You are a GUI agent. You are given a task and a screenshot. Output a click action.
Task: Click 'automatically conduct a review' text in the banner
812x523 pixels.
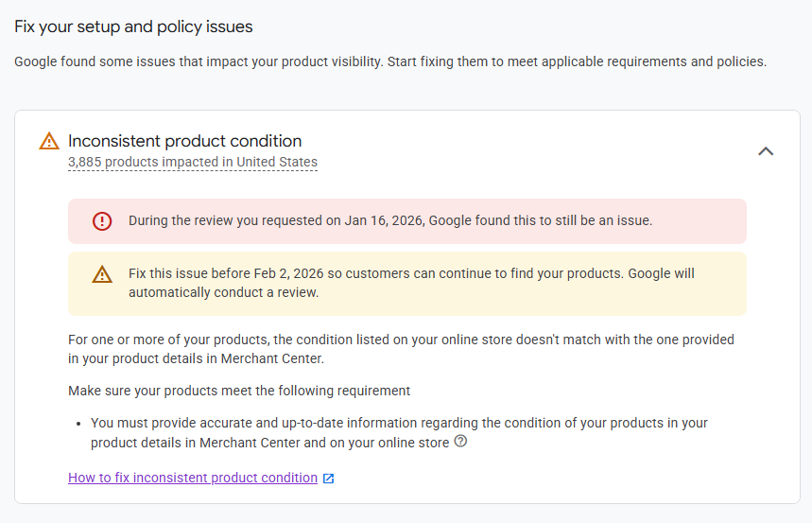coord(223,292)
